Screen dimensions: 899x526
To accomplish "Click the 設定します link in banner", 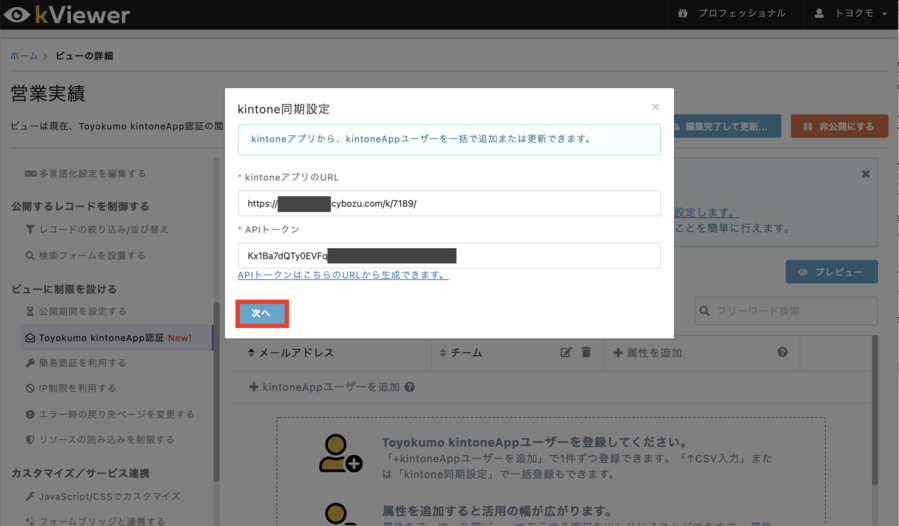I will tap(706, 212).
